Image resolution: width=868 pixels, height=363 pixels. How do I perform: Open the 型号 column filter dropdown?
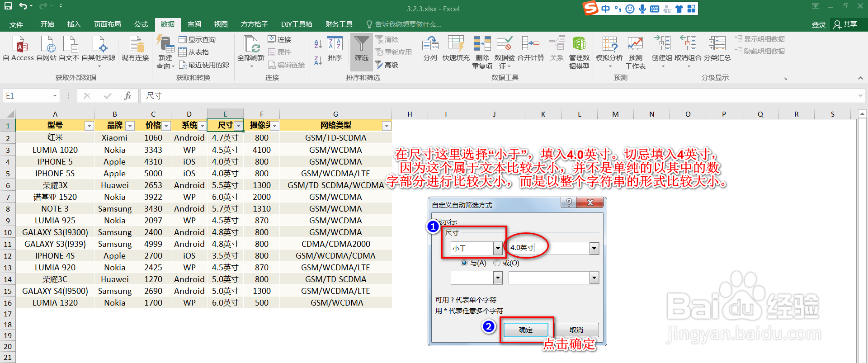click(x=89, y=126)
